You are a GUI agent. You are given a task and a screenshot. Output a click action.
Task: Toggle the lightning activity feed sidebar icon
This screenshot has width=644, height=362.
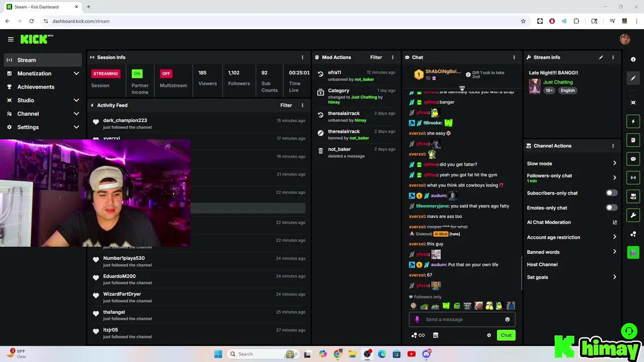pos(633,121)
